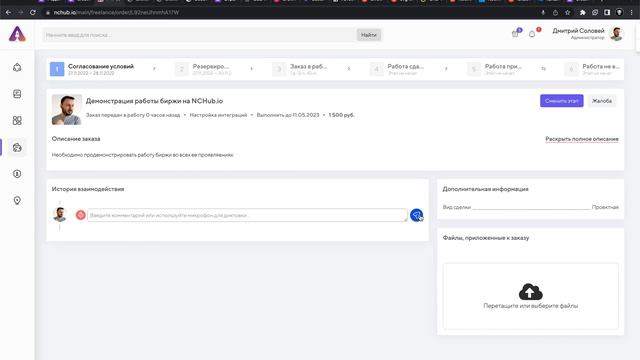Select stage 6 Работа не в...

tap(593, 69)
